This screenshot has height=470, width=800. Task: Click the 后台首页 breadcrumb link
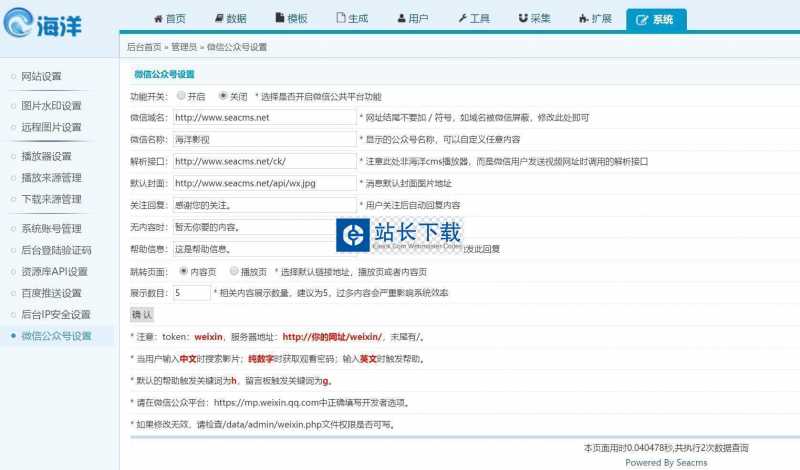[144, 47]
